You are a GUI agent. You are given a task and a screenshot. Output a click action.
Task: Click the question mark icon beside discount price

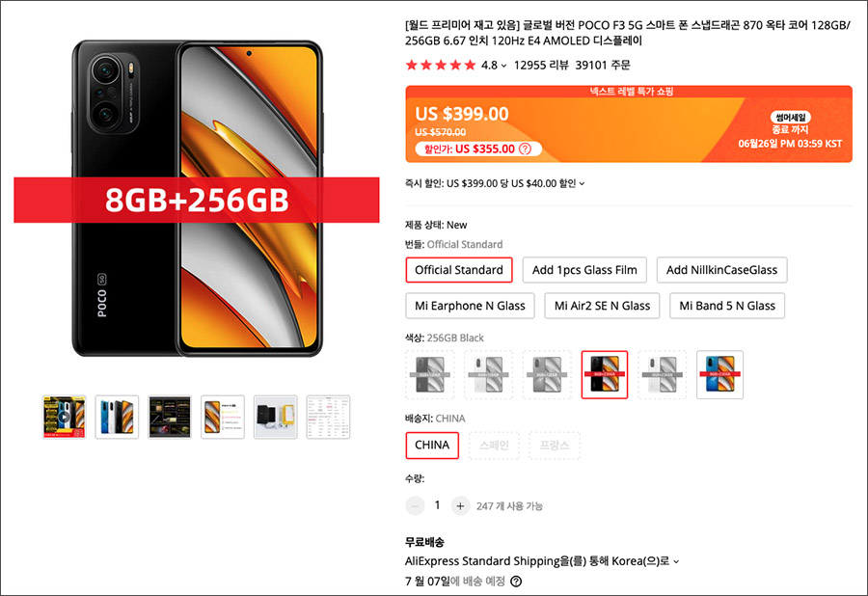point(525,149)
